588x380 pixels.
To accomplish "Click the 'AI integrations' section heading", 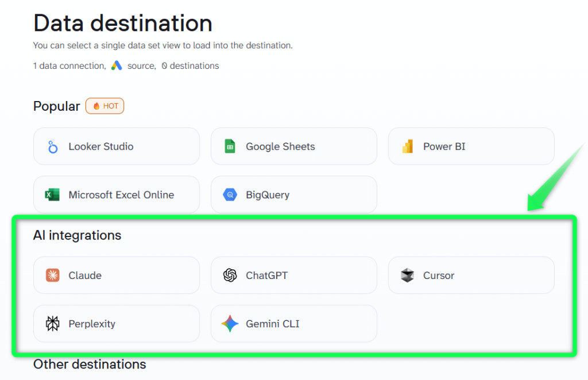I will (78, 235).
